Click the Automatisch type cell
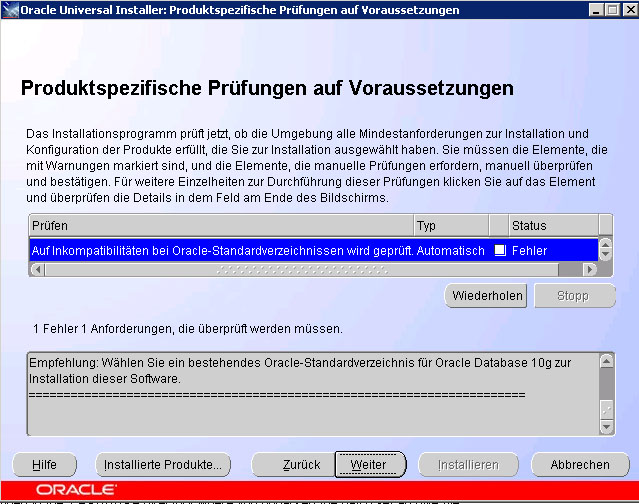 pos(450,250)
